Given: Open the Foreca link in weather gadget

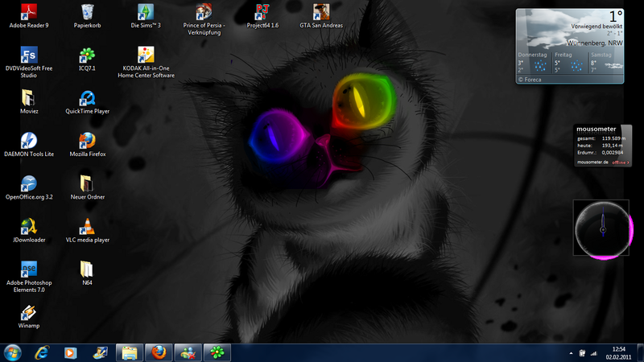Looking at the screenshot, I should pos(530,80).
